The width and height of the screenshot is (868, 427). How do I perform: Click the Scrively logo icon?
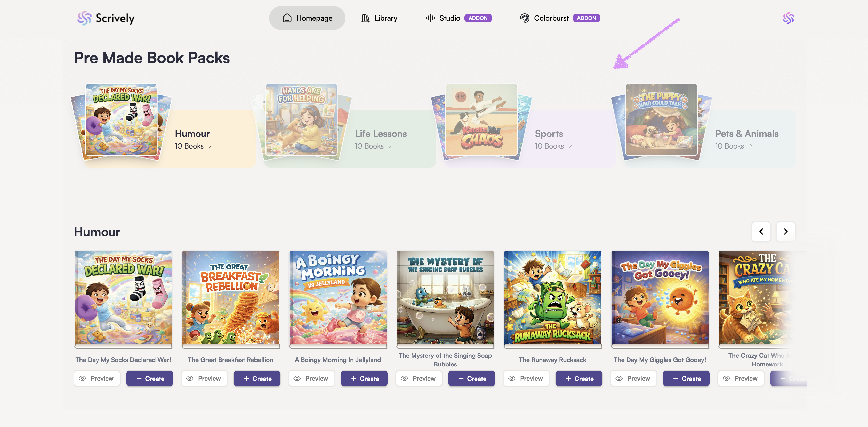click(84, 18)
